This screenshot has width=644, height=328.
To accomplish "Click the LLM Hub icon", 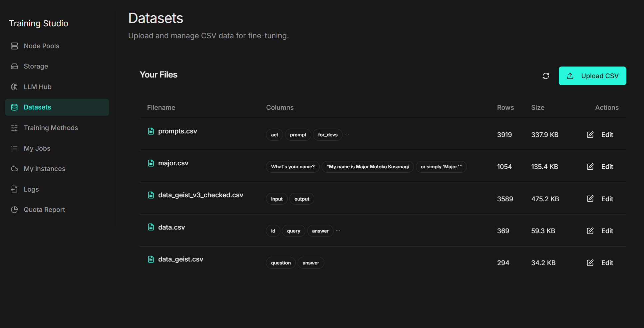I will pos(14,86).
